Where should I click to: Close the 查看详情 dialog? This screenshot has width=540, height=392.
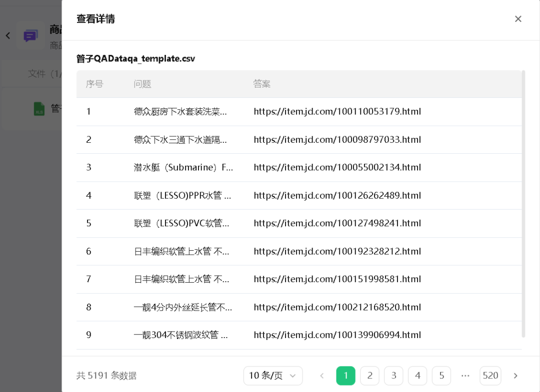pyautogui.click(x=518, y=18)
